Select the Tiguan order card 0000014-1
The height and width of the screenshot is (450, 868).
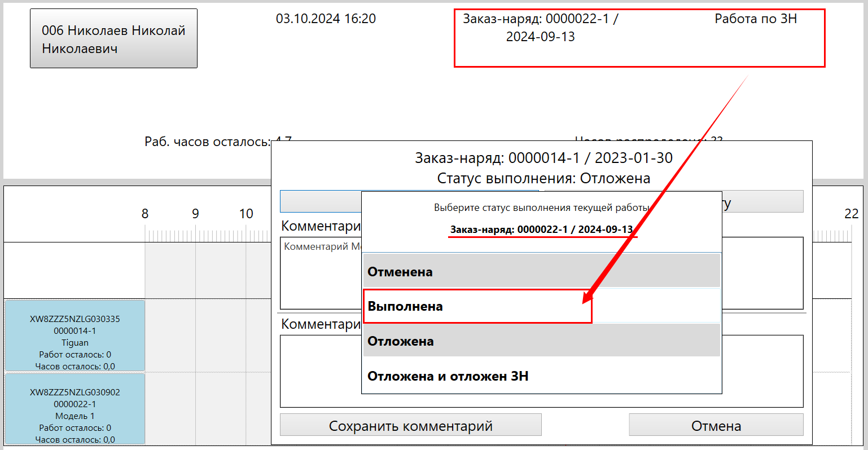click(75, 336)
